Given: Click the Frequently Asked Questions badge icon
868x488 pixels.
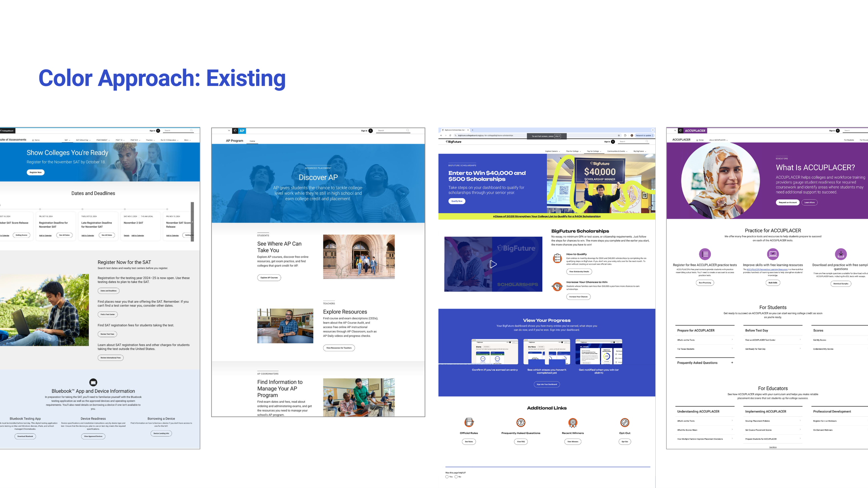Looking at the screenshot, I should (x=521, y=422).
